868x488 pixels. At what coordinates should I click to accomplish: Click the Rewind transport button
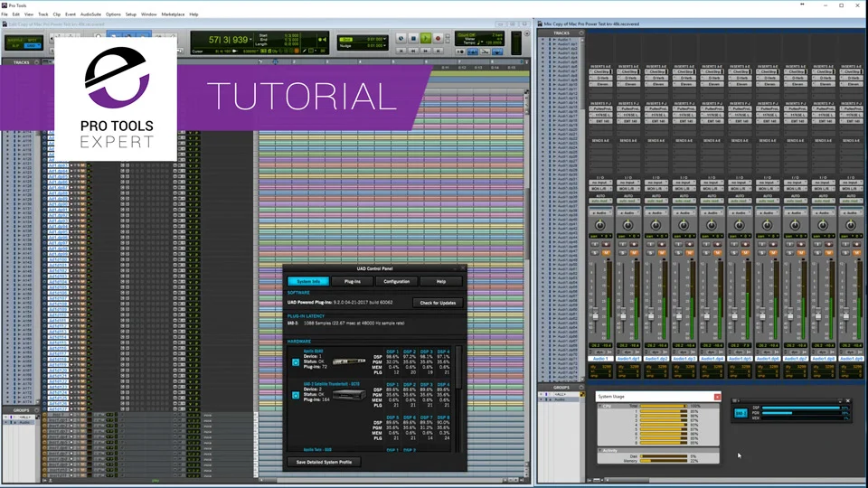tap(413, 51)
